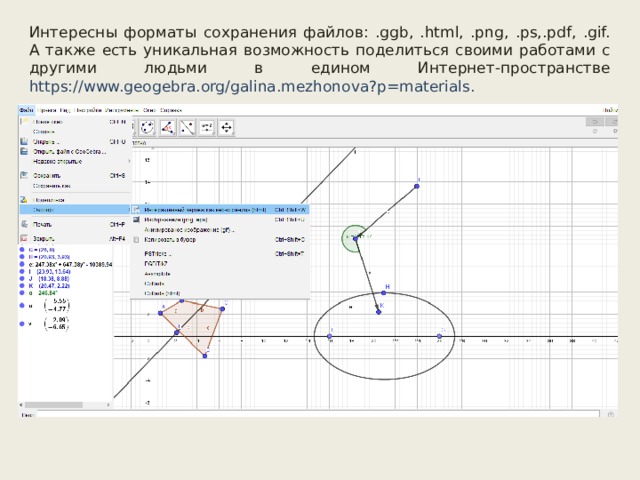Choose Новое окно in the File menu

pos(75,122)
